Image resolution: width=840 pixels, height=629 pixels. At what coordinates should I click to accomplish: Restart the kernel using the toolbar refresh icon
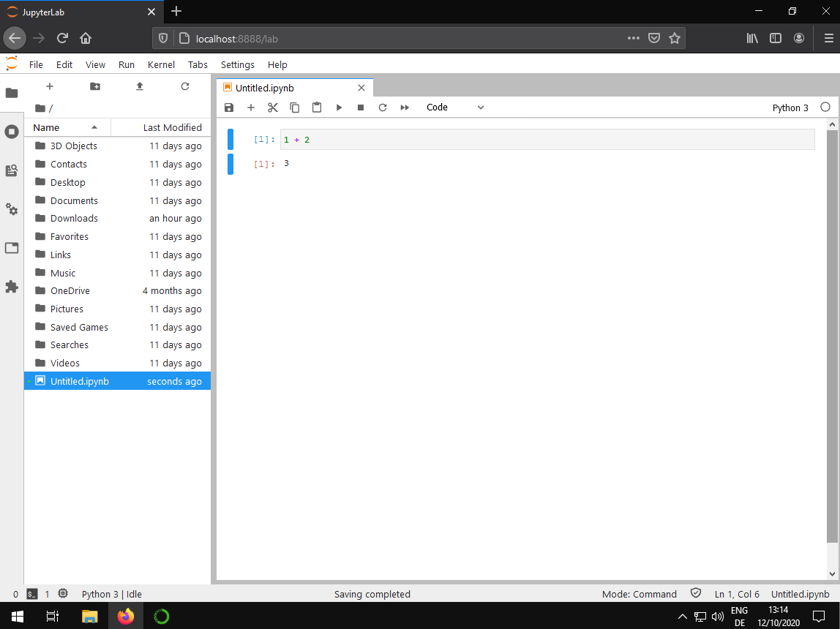[383, 108]
